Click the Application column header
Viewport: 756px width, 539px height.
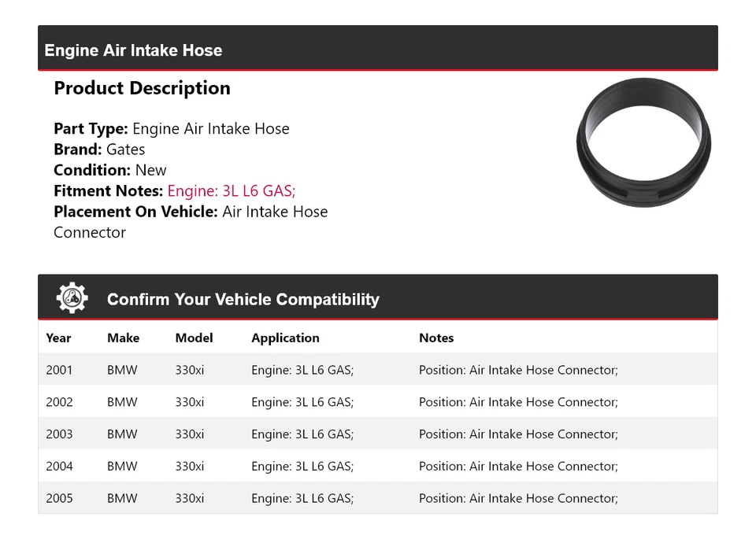coord(285,338)
